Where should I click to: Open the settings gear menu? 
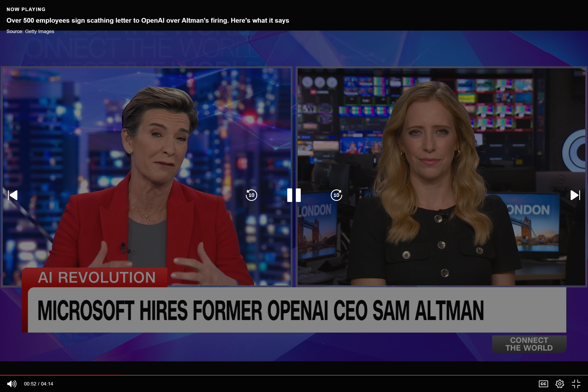(x=559, y=383)
